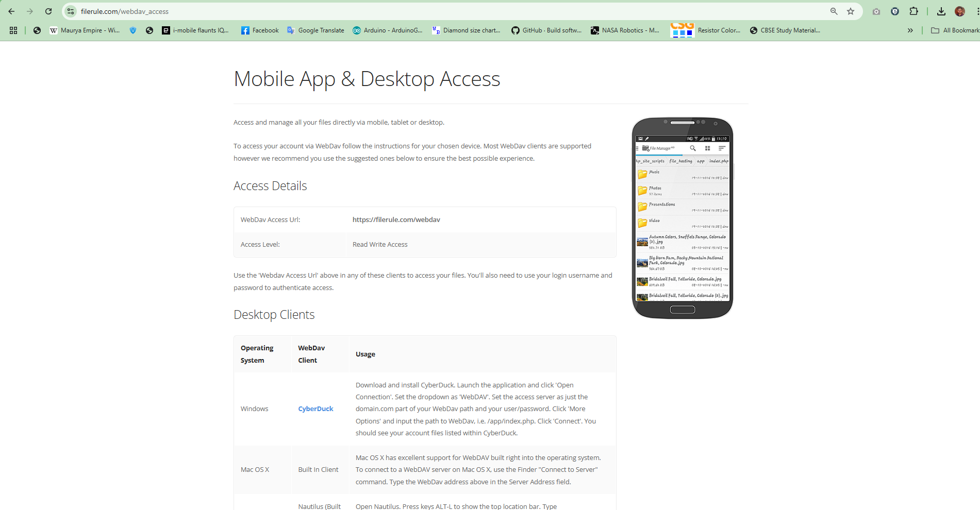Open the globe bookmark after the shield
Screen dimensions: 980x510
click(x=150, y=30)
